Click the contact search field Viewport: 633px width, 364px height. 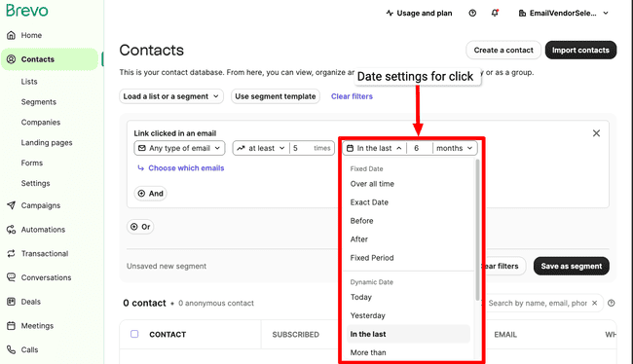538,303
